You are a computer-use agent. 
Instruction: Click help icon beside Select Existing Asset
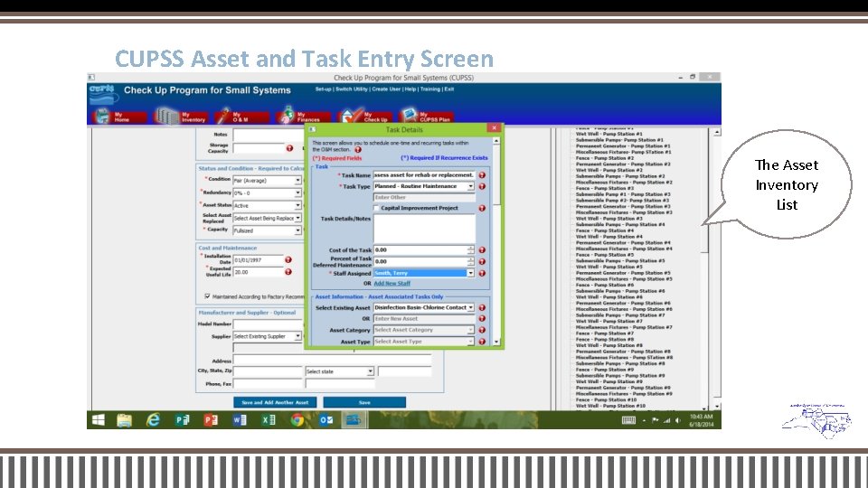[x=482, y=307]
